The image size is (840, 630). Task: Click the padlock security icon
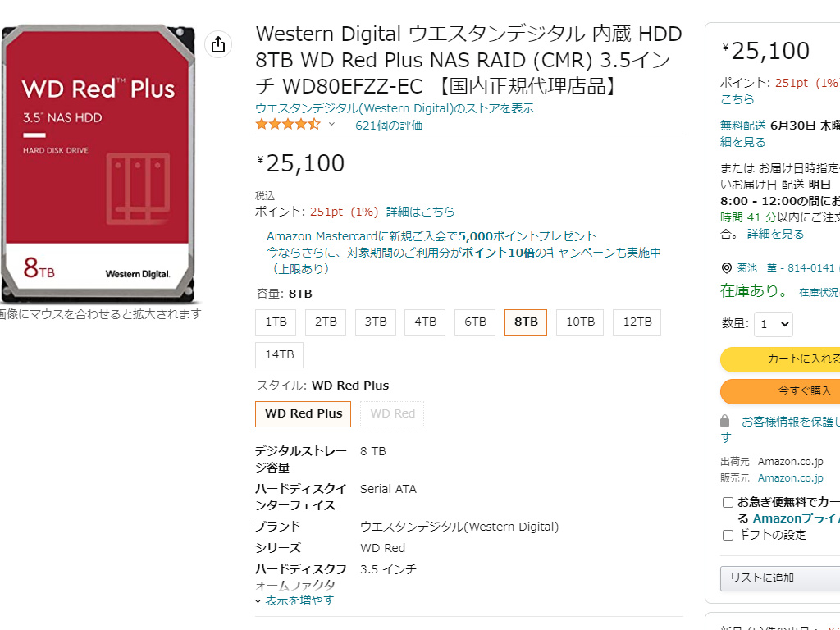[725, 421]
